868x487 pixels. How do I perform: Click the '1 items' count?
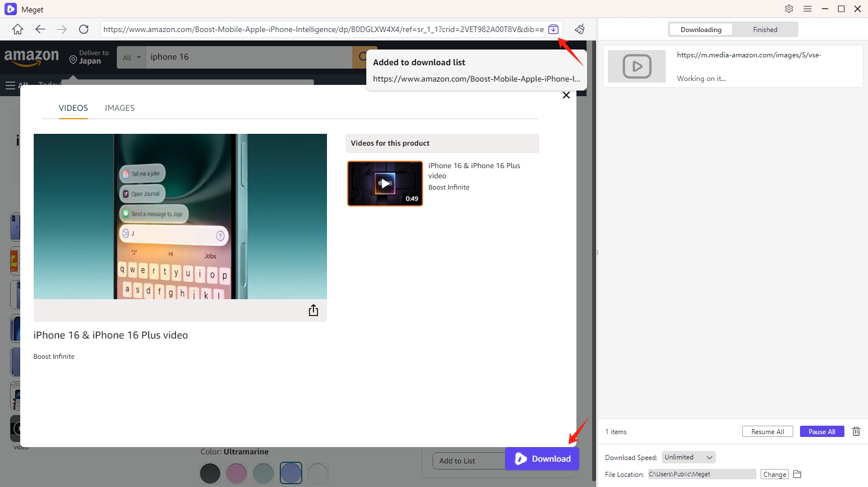click(616, 432)
